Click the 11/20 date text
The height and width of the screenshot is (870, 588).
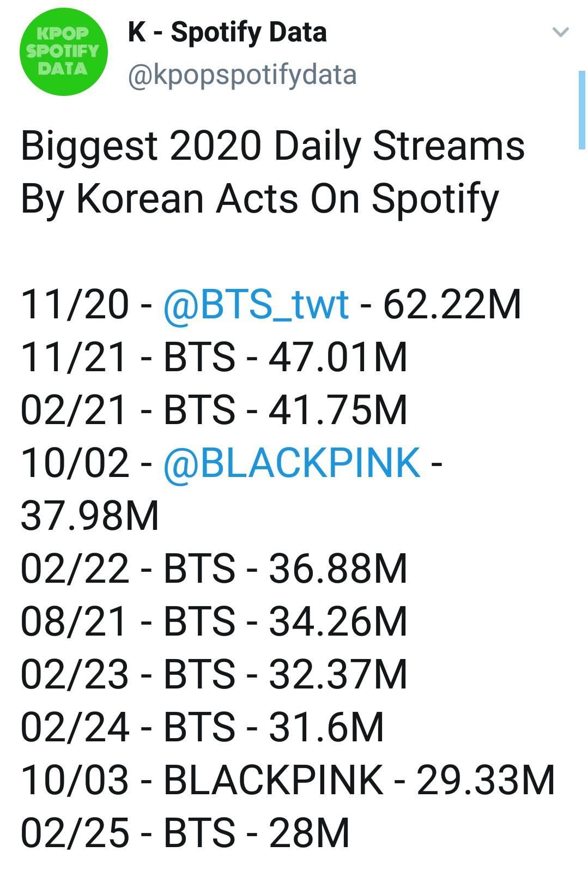[74, 304]
